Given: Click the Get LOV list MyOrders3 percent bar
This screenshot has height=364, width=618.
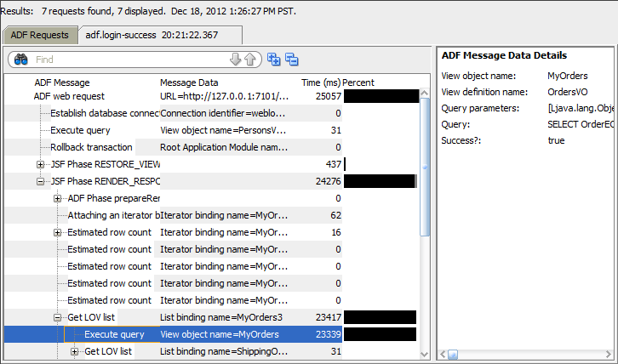Looking at the screenshot, I should click(380, 317).
